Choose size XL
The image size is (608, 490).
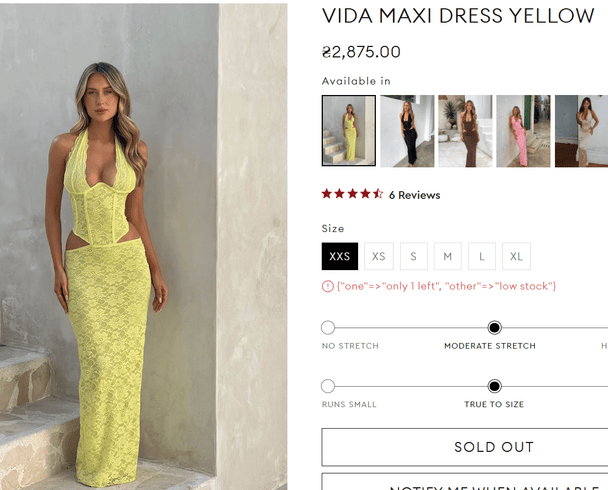point(516,256)
